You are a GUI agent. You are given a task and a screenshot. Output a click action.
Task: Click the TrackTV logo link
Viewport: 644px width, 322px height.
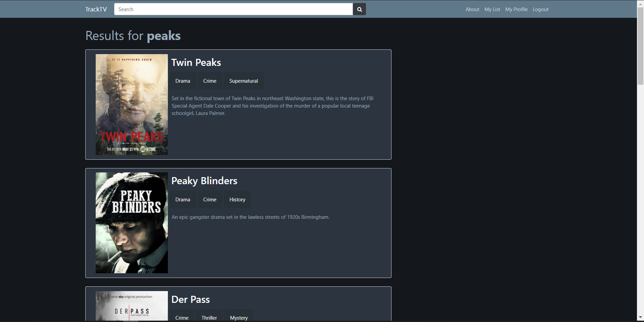(x=96, y=9)
